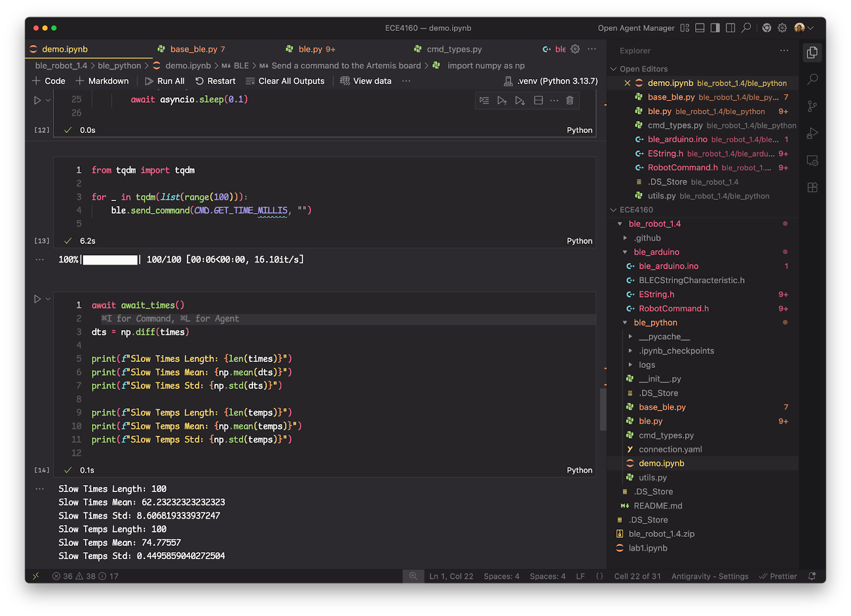Switch to the cmd_types.py tab

click(x=454, y=49)
